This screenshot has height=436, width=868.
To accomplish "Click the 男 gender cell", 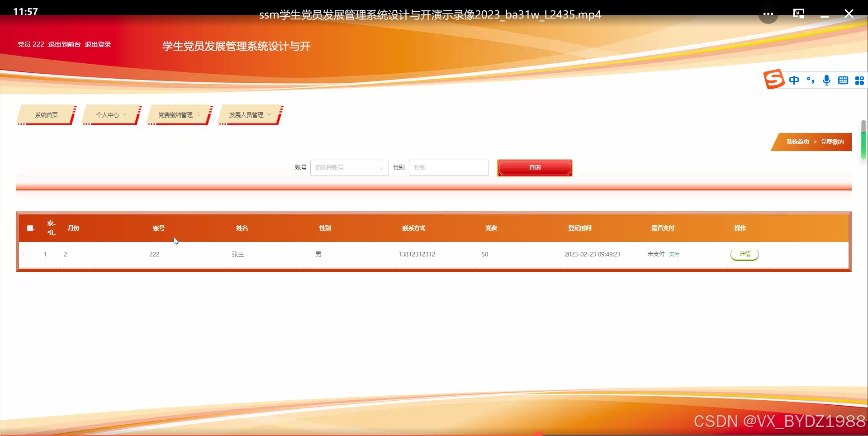I will click(x=318, y=255).
